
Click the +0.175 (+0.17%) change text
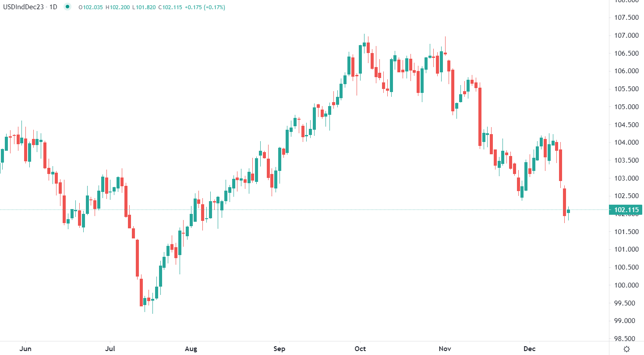pos(205,7)
